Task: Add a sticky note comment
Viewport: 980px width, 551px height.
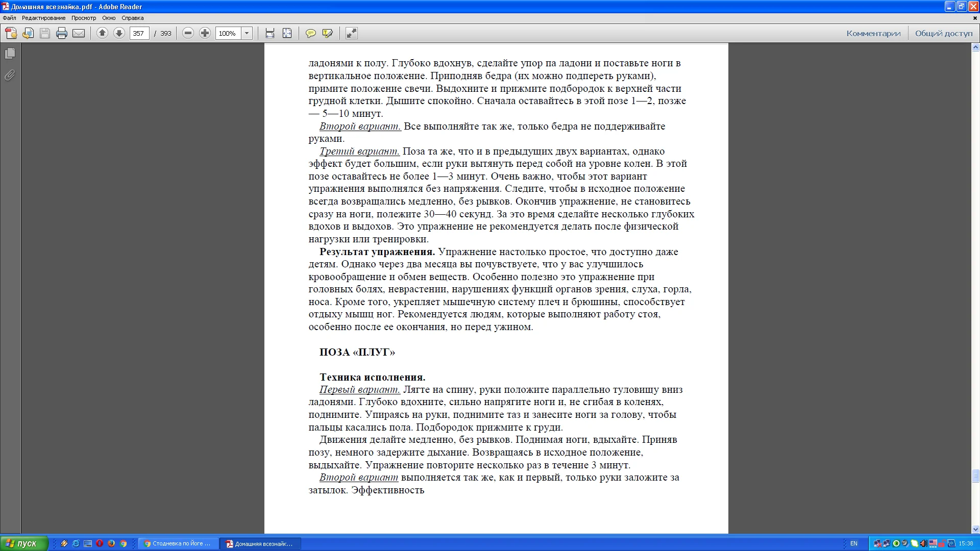Action: click(x=310, y=33)
